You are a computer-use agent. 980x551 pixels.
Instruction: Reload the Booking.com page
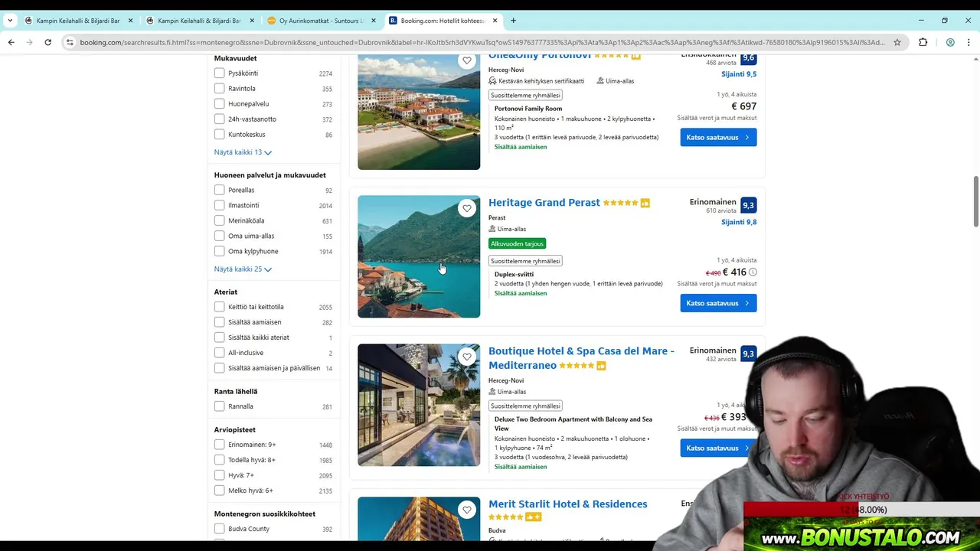pos(47,42)
